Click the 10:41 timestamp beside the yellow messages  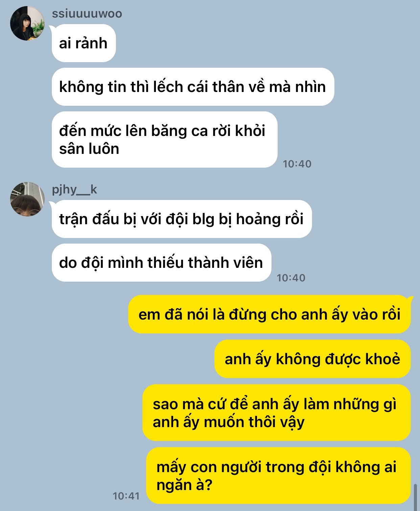(x=126, y=496)
